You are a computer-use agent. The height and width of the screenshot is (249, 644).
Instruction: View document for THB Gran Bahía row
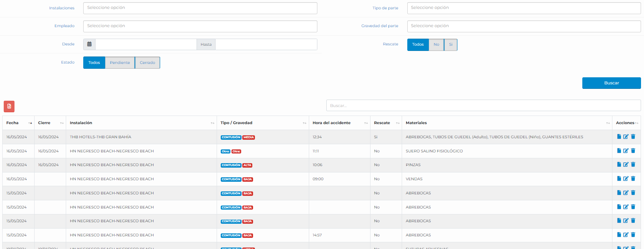pos(619,137)
